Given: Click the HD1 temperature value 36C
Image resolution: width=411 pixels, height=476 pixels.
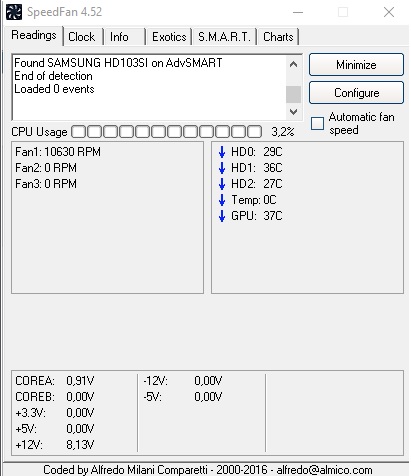Looking at the screenshot, I should tap(273, 168).
